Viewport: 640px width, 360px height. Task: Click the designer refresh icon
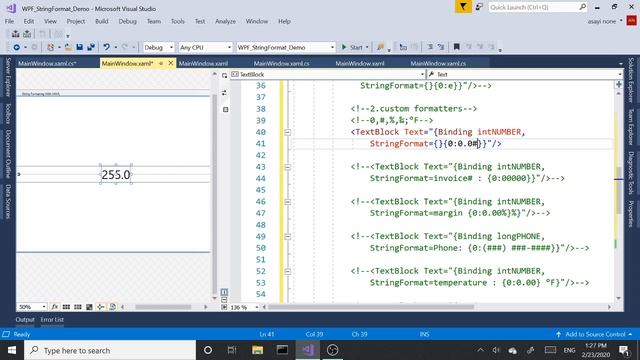coord(112,307)
